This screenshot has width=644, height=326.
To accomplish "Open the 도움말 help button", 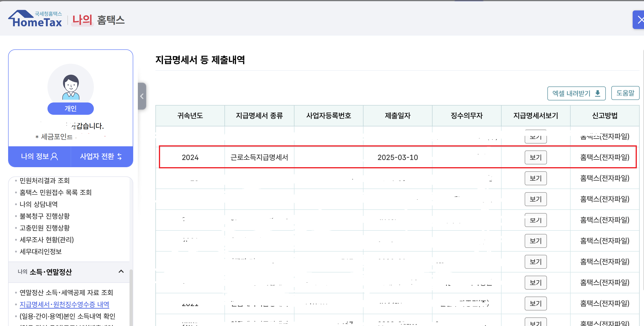I will pyautogui.click(x=625, y=93).
